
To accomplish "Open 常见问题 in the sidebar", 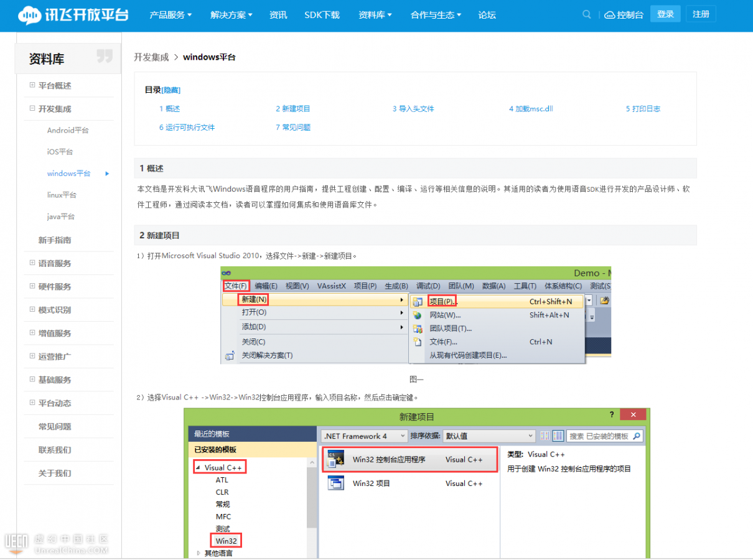I will tap(55, 427).
